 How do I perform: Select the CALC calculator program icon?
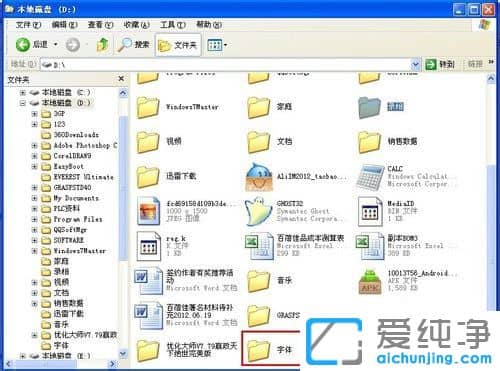(370, 177)
